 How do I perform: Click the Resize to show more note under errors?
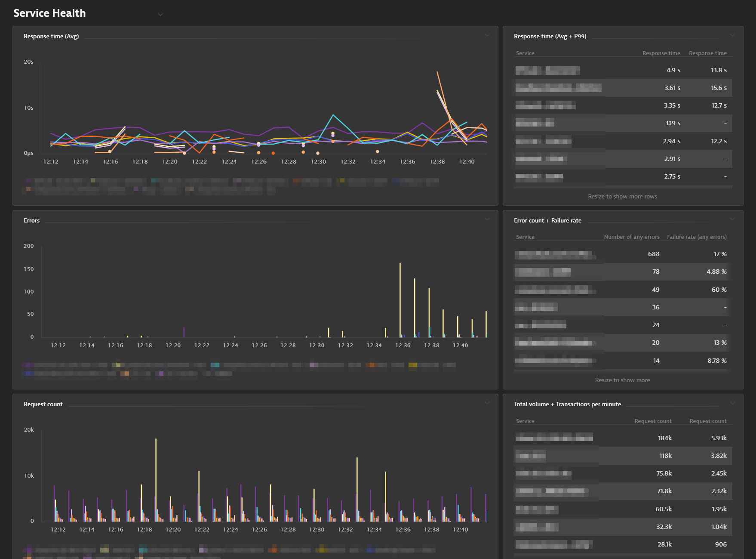tap(622, 380)
